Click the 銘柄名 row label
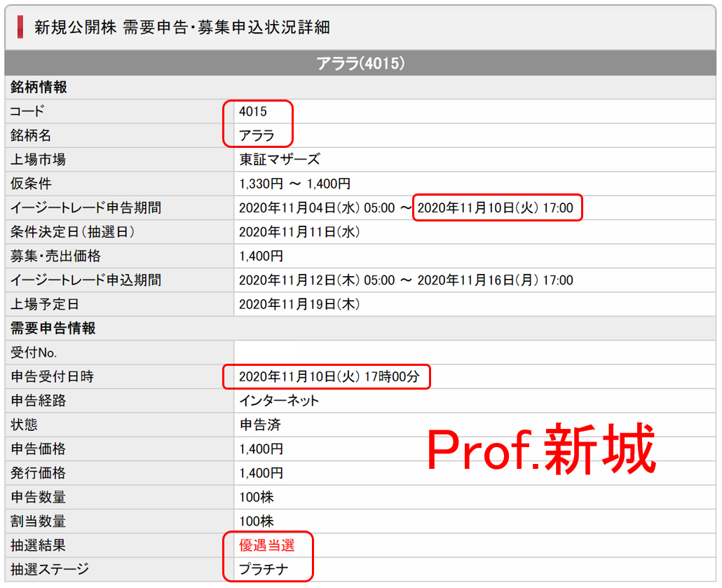The image size is (722, 588). coord(30,135)
